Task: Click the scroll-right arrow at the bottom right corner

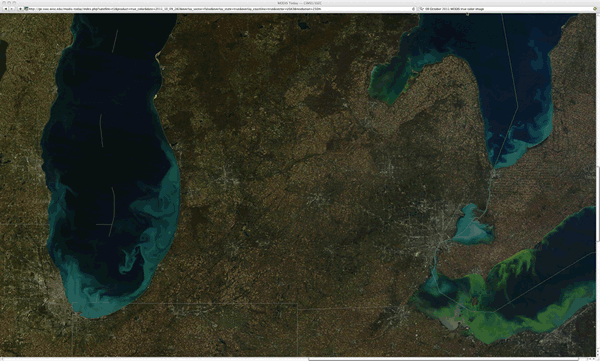Action: [594, 359]
